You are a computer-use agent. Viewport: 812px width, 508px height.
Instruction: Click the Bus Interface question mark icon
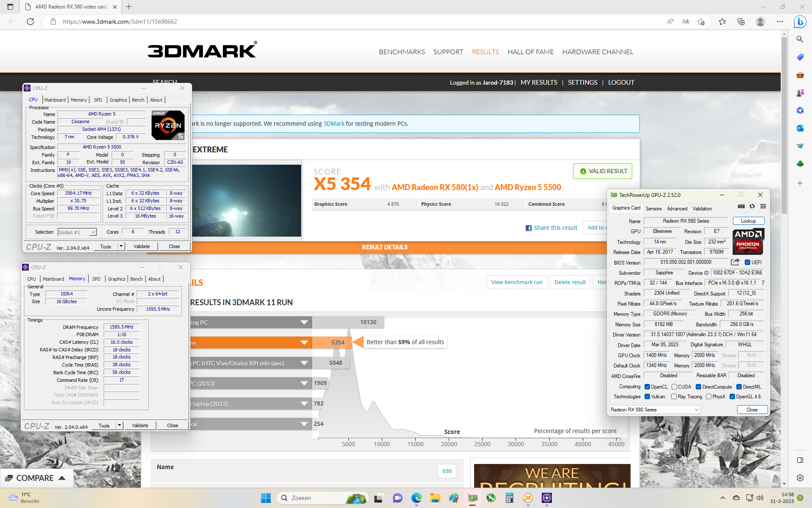[763, 283]
